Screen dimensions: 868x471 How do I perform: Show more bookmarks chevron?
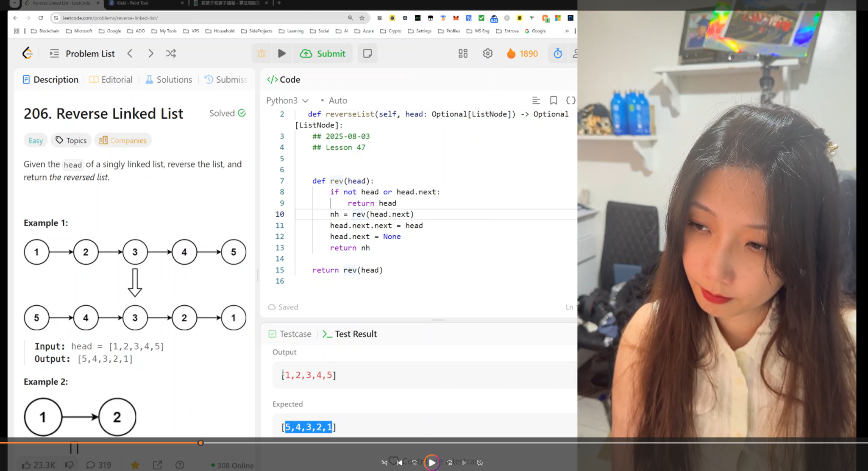coord(567,31)
